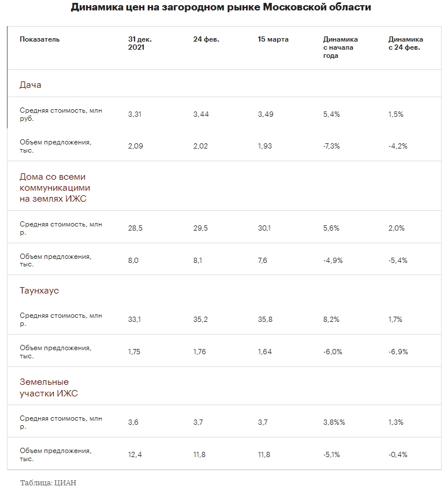Click the ИЖС houses price value 30,1
Screen dimensions: 448x490
point(264,228)
